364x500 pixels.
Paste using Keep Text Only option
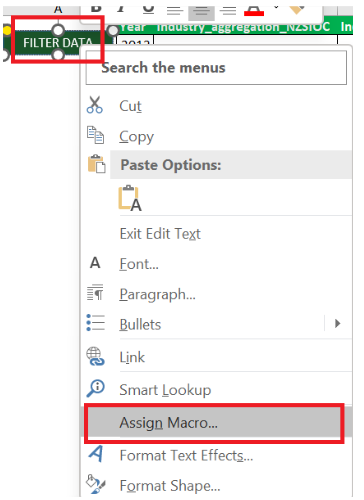coord(130,198)
